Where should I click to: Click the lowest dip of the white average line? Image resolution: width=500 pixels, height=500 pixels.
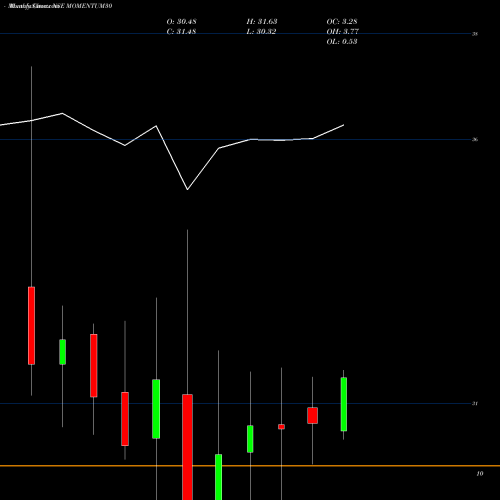pyautogui.click(x=187, y=189)
